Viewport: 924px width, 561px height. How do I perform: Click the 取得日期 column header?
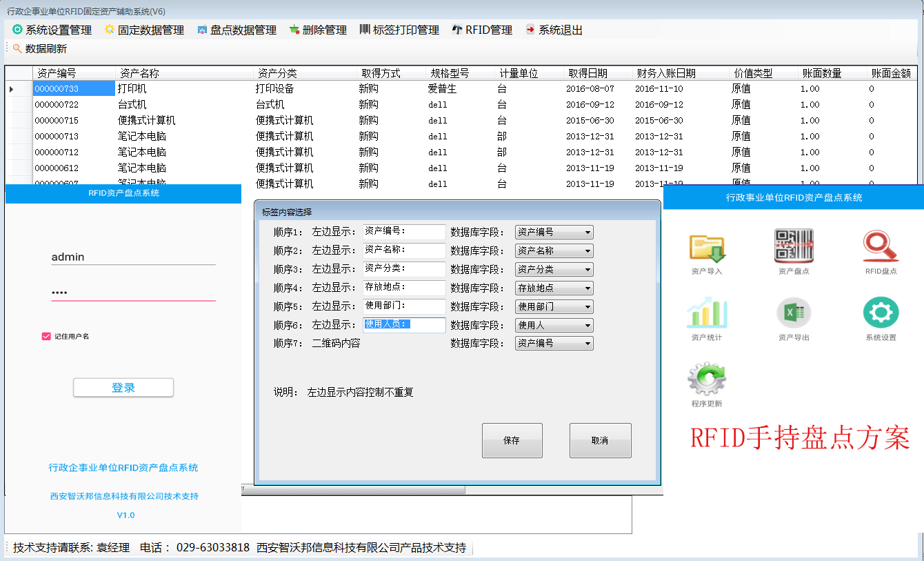[598, 73]
